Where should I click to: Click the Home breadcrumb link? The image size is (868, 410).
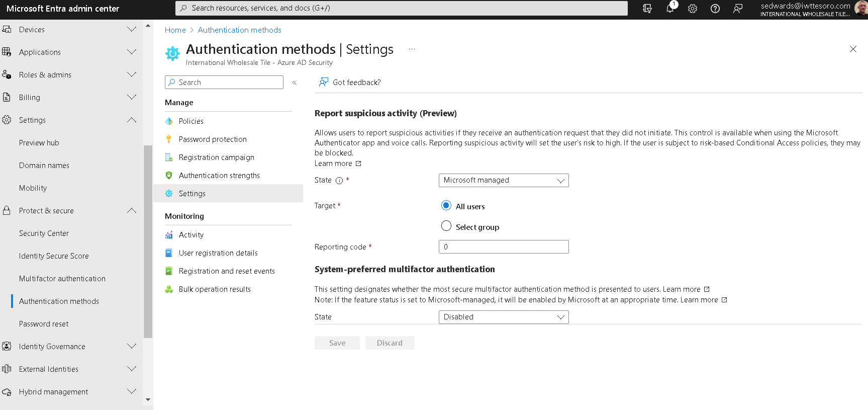click(x=175, y=30)
